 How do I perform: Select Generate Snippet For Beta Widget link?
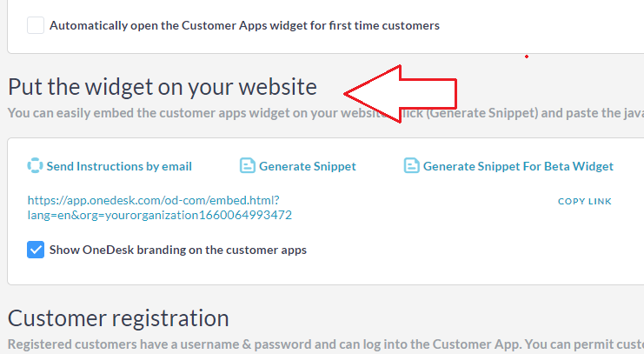pyautogui.click(x=518, y=166)
